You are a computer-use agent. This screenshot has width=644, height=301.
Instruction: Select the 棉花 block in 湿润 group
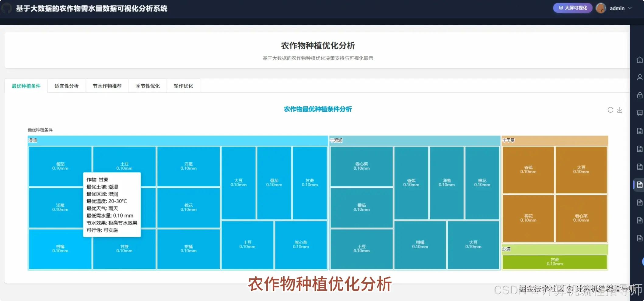click(x=188, y=207)
